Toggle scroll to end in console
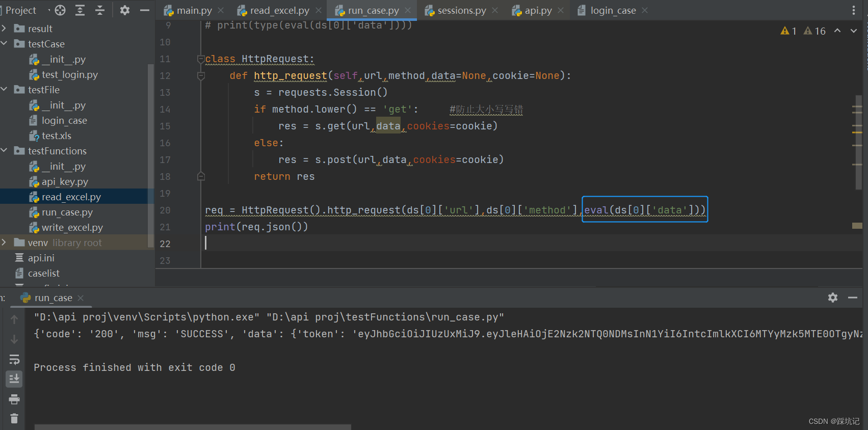Image resolution: width=868 pixels, height=430 pixels. [14, 379]
